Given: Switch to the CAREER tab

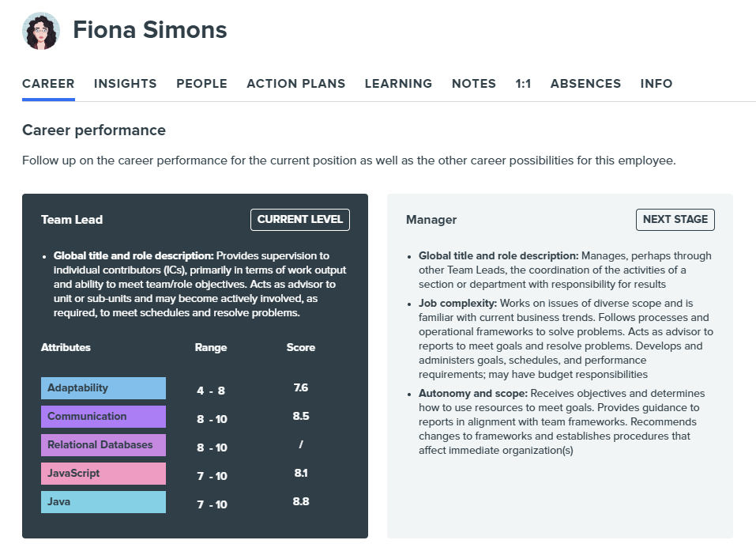Looking at the screenshot, I should [48, 83].
